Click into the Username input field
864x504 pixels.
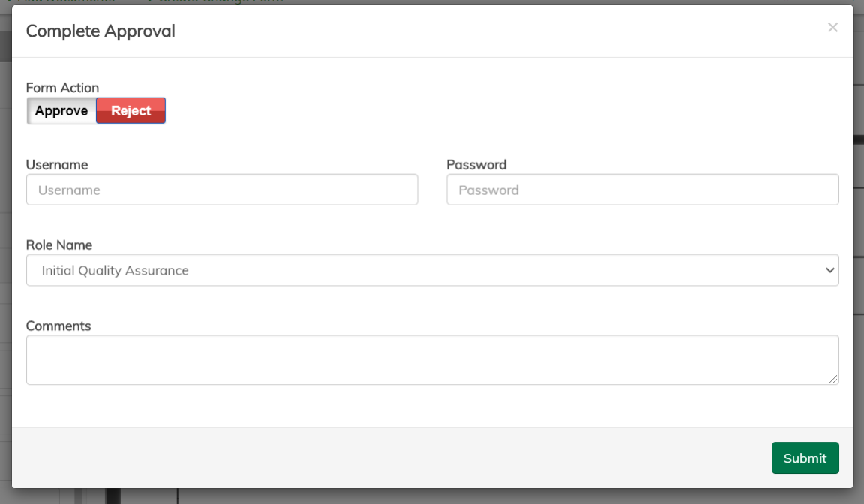coord(222,190)
